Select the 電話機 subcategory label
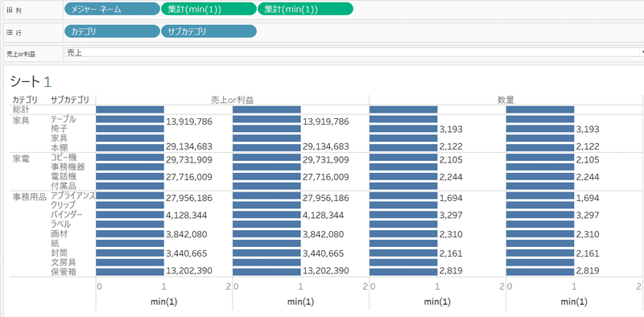This screenshot has height=317, width=644. [64, 176]
